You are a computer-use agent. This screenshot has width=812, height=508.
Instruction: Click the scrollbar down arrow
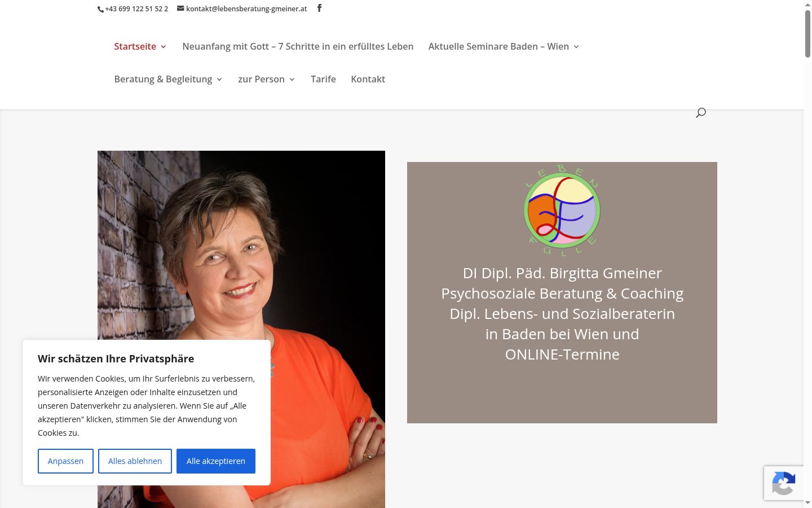tap(807, 502)
